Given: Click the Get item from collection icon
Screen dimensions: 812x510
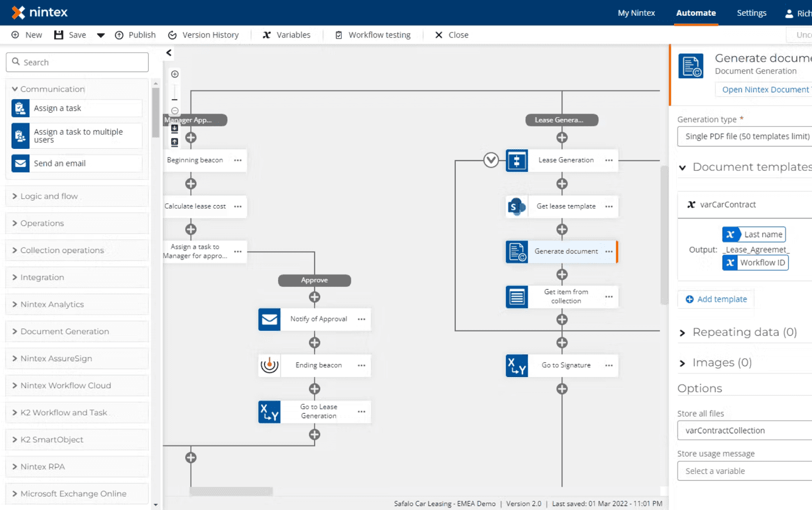Looking at the screenshot, I should (517, 297).
